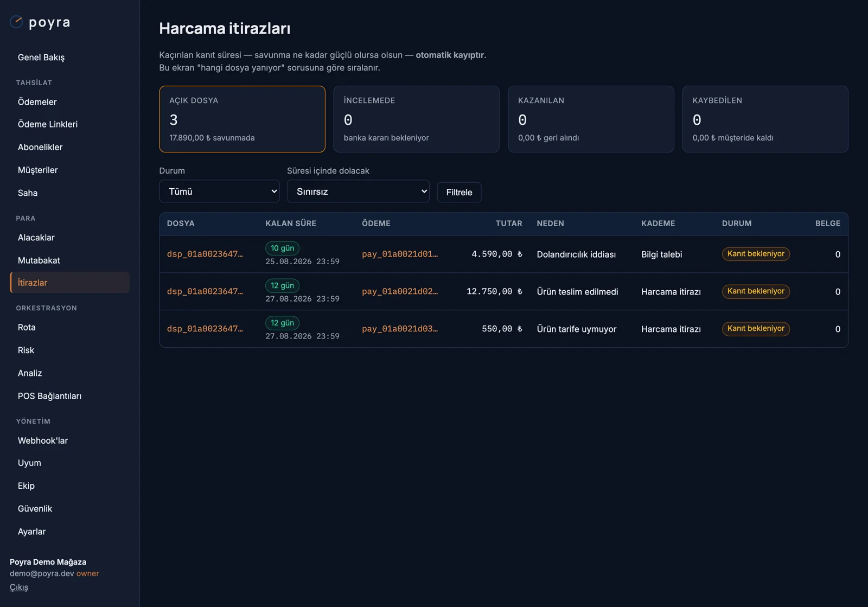868x607 pixels.
Task: Click the poyra logo icon
Action: 17,22
